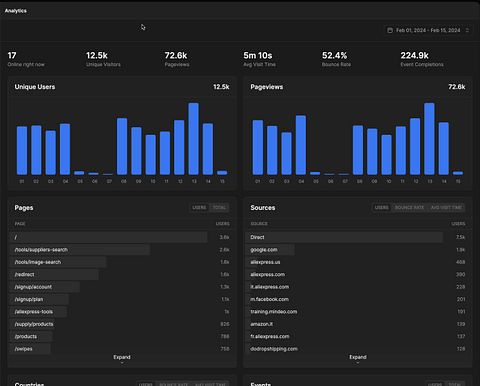This screenshot has height=386, width=480.
Task: Click the Bounce Rate 52.4% stat
Action: [336, 59]
